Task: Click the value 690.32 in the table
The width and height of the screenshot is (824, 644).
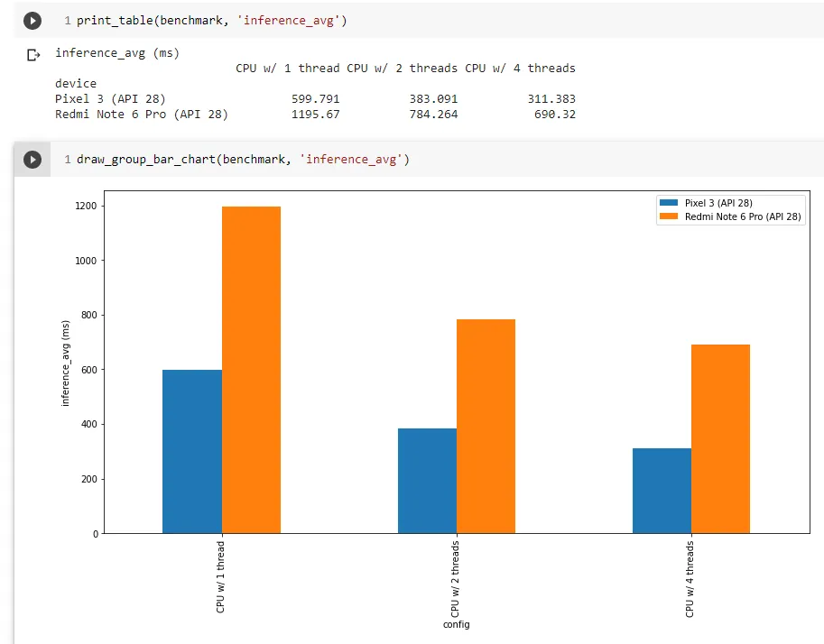Action: pos(555,114)
